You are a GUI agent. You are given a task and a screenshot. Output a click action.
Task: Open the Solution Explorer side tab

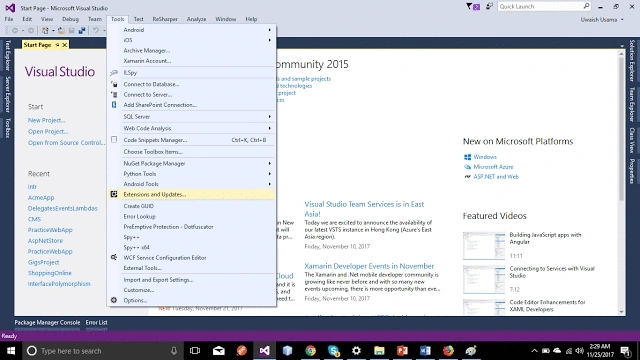[x=631, y=60]
